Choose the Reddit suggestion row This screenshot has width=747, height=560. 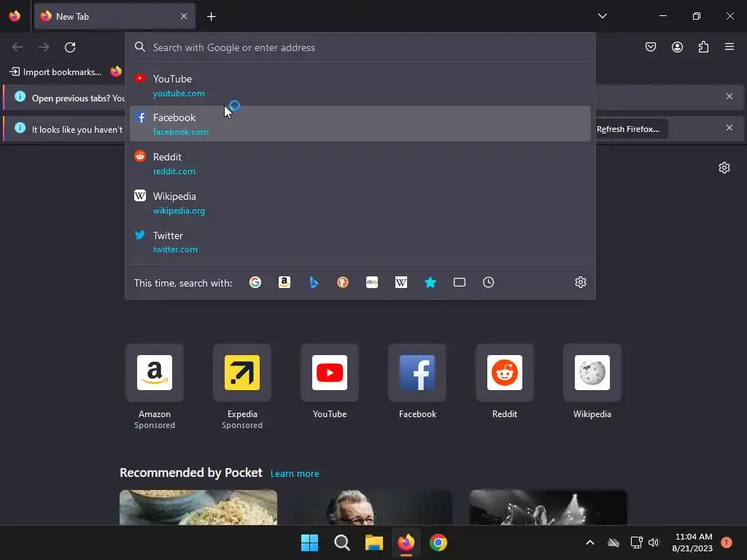point(360,163)
